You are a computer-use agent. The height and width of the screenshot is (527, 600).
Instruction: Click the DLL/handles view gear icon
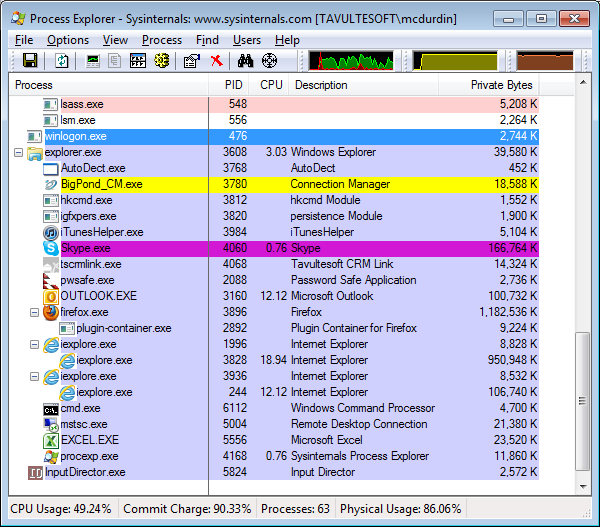coord(161,60)
